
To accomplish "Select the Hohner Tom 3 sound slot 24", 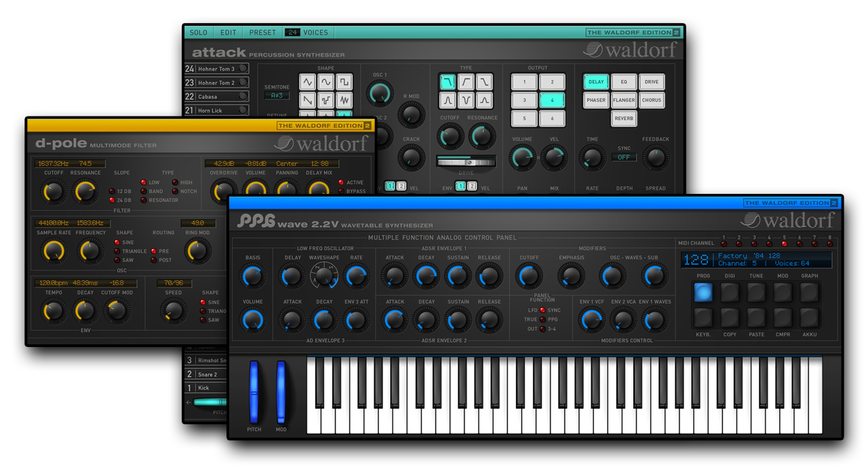I will [216, 68].
